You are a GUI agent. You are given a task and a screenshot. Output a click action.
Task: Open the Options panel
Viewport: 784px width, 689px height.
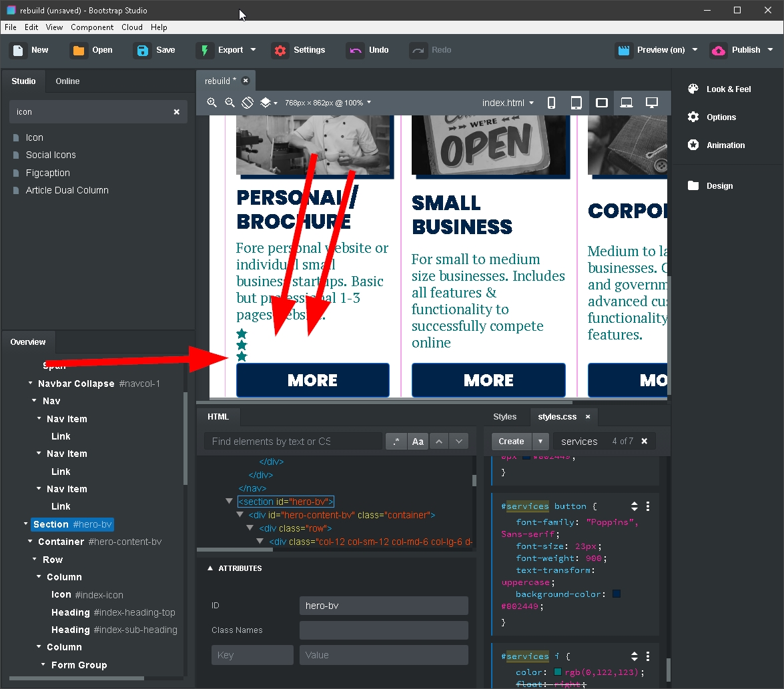[x=711, y=117]
